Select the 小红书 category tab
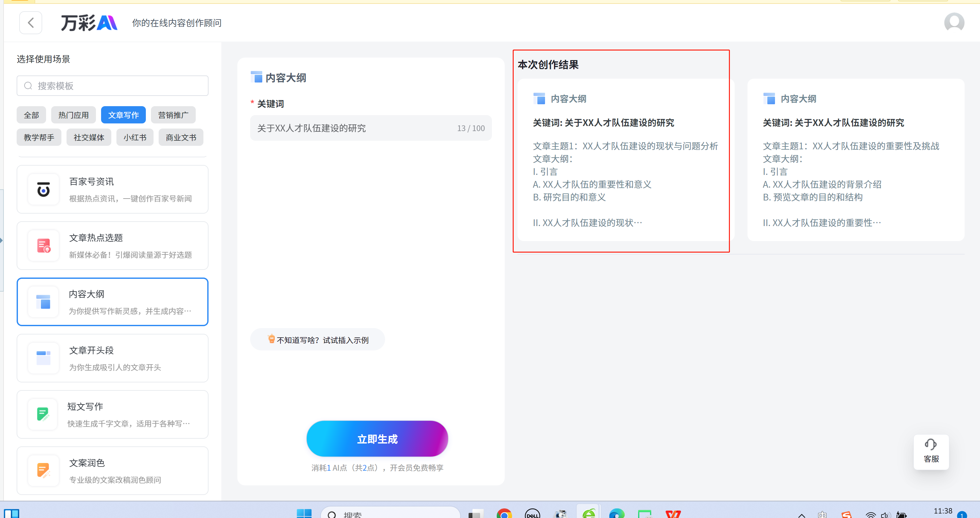This screenshot has width=980, height=518. (x=135, y=137)
